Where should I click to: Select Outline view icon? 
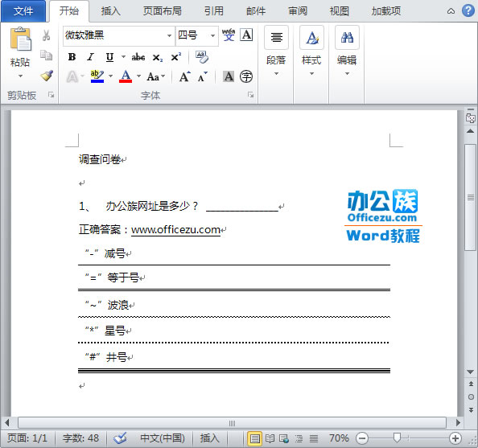click(299, 439)
